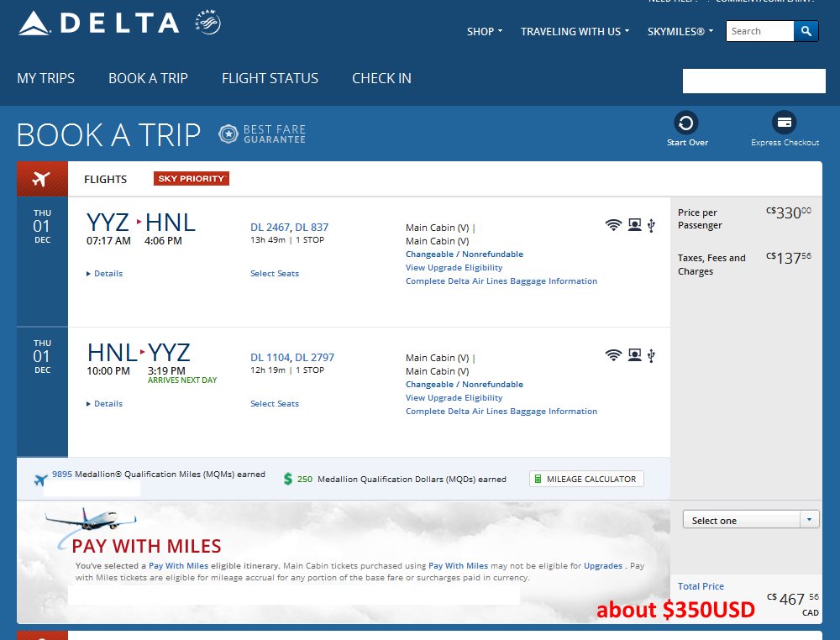840x640 pixels.
Task: Click the Best Fare Guarantee badge
Action: pyautogui.click(x=262, y=134)
